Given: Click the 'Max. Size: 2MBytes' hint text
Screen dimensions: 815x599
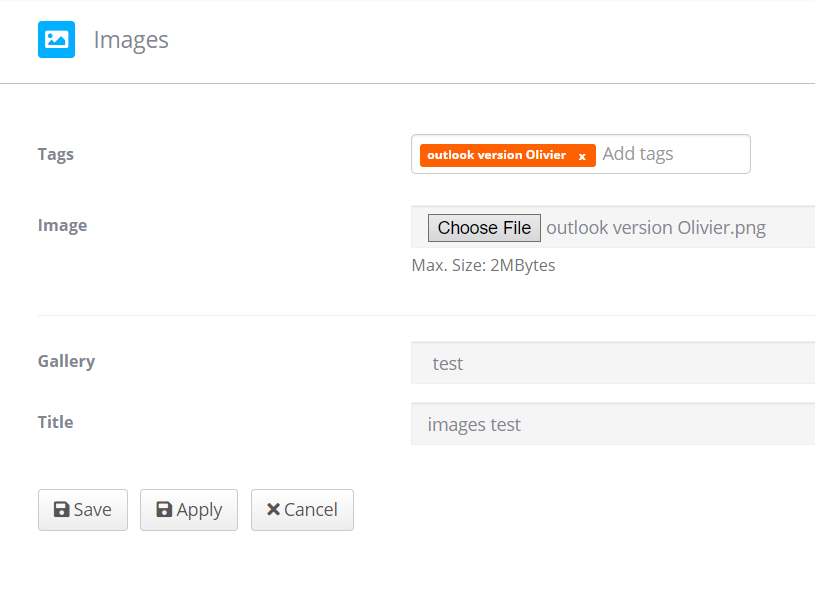Looking at the screenshot, I should pyautogui.click(x=483, y=265).
